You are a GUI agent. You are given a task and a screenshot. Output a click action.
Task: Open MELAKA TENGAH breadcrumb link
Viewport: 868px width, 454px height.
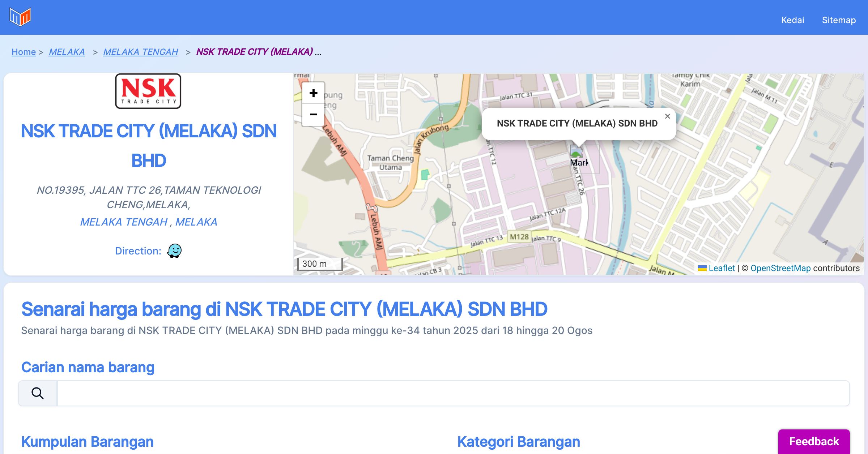[x=140, y=52]
